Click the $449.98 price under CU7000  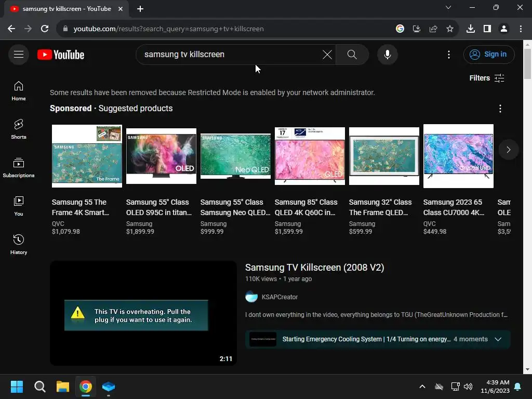435,231
